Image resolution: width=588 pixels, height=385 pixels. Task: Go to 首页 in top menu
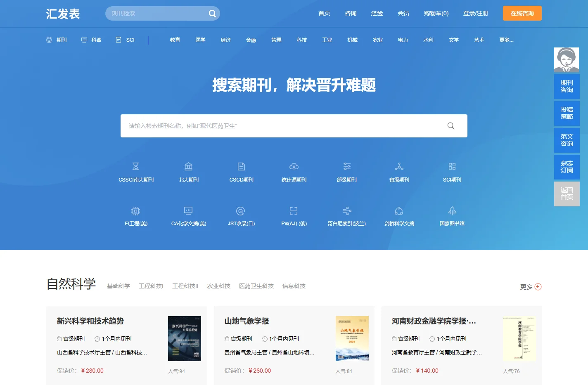point(324,13)
